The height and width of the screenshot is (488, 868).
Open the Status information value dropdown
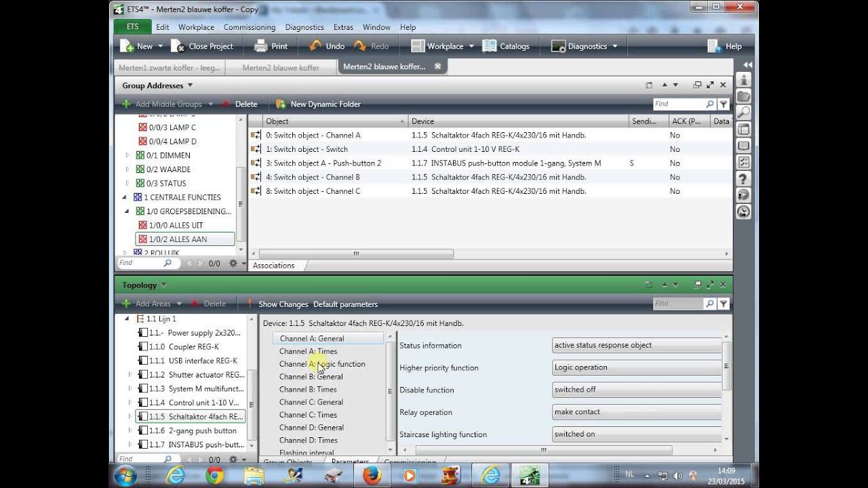point(637,345)
